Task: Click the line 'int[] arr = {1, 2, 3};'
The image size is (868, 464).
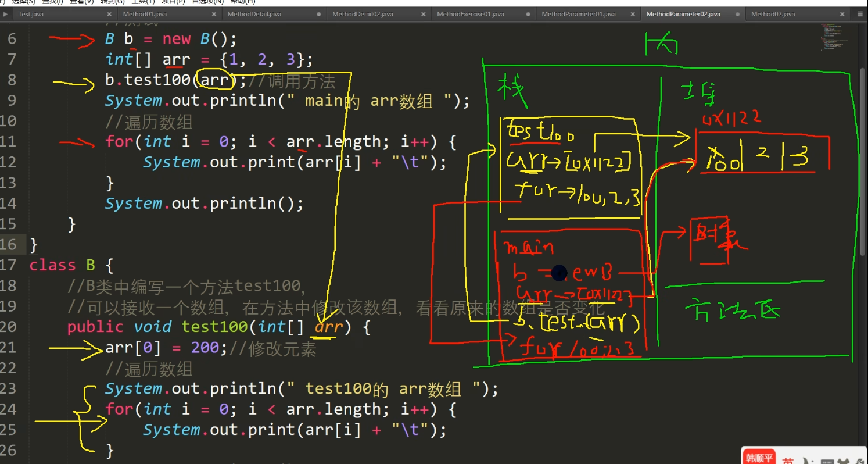Action: 210,59
